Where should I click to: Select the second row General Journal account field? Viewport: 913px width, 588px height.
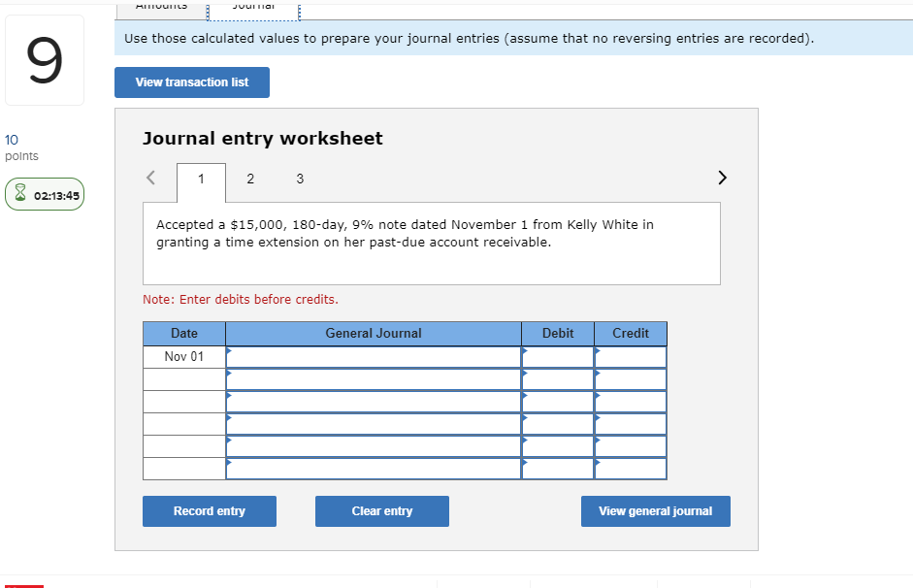coord(374,379)
